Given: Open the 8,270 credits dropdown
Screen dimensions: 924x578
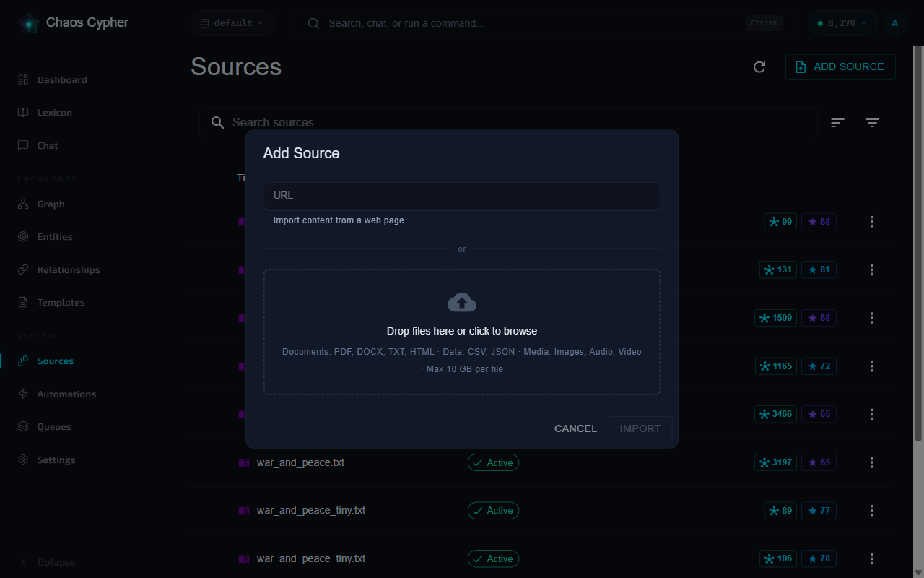Looking at the screenshot, I should [x=843, y=23].
